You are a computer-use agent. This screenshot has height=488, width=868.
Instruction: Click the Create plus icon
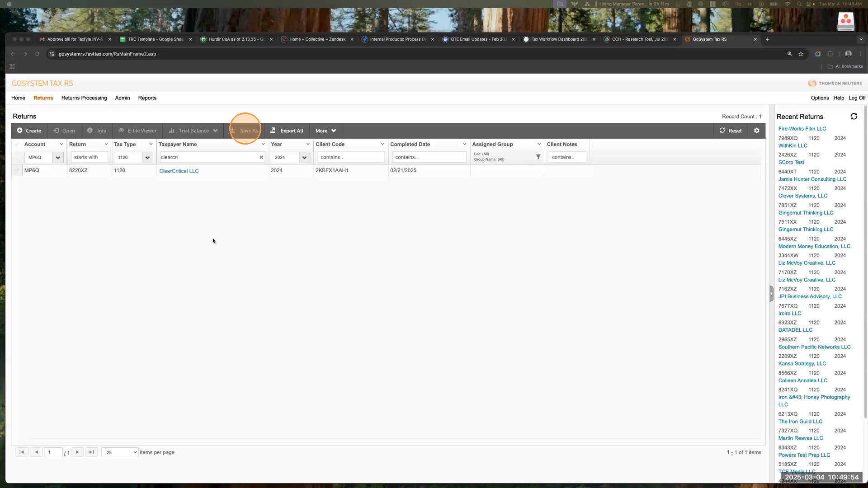(20, 131)
